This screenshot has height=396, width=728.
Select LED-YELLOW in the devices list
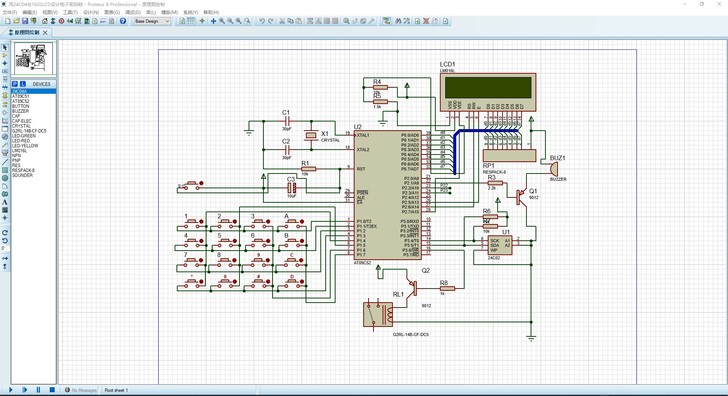pyautogui.click(x=25, y=145)
